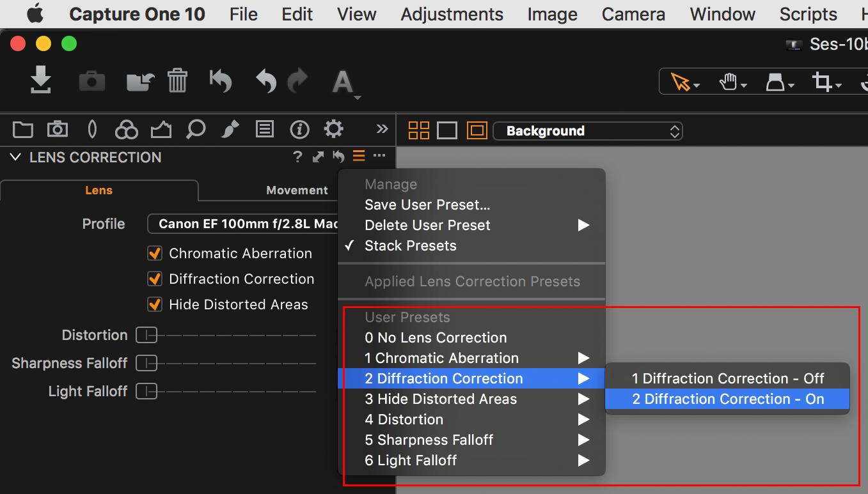Open the Details magnifier tool tab
The height and width of the screenshot is (494, 868).
pos(196,130)
